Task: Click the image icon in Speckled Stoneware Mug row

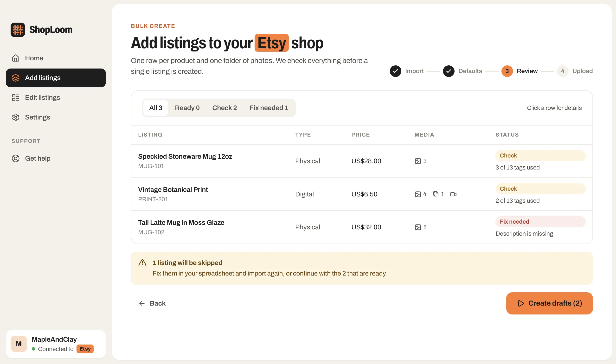Action: point(418,161)
